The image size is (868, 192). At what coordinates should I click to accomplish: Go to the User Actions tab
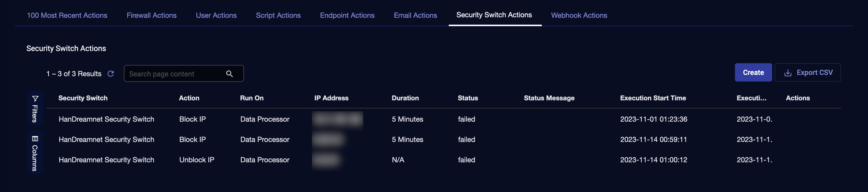click(216, 15)
